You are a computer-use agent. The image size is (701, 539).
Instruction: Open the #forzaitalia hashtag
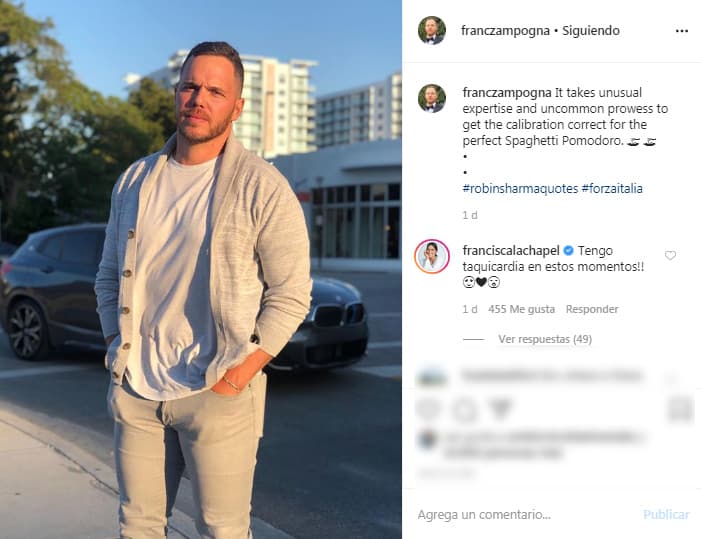(612, 189)
